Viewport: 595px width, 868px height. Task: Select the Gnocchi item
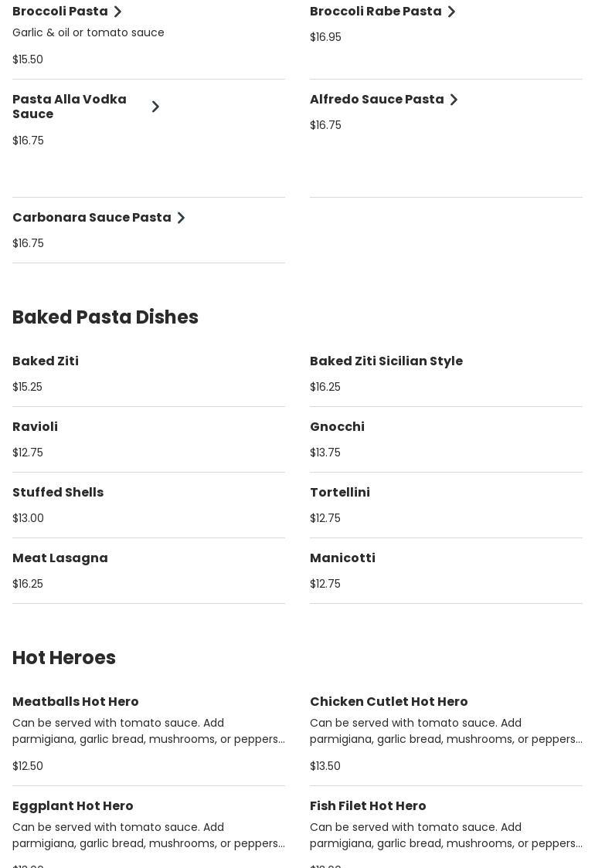pos(337,427)
